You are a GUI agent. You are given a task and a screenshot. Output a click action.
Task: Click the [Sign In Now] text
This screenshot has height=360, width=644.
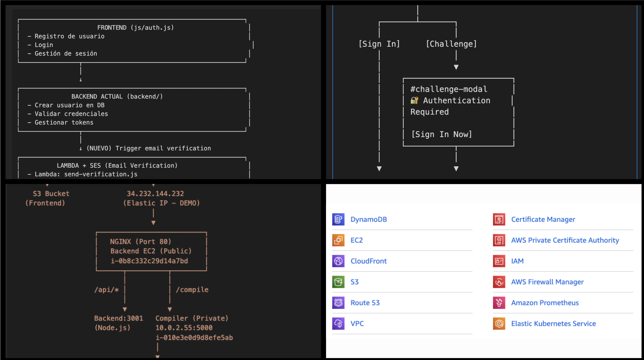(442, 134)
